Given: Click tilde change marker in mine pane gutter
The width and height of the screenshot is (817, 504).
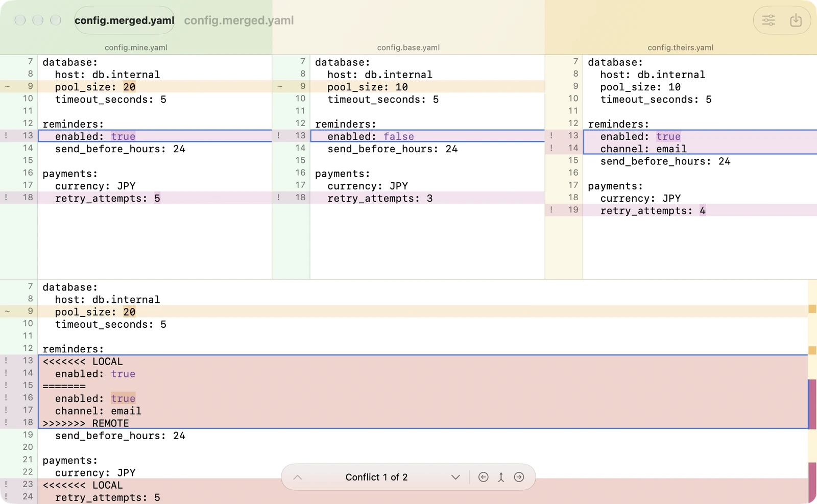Looking at the screenshot, I should pos(7,87).
